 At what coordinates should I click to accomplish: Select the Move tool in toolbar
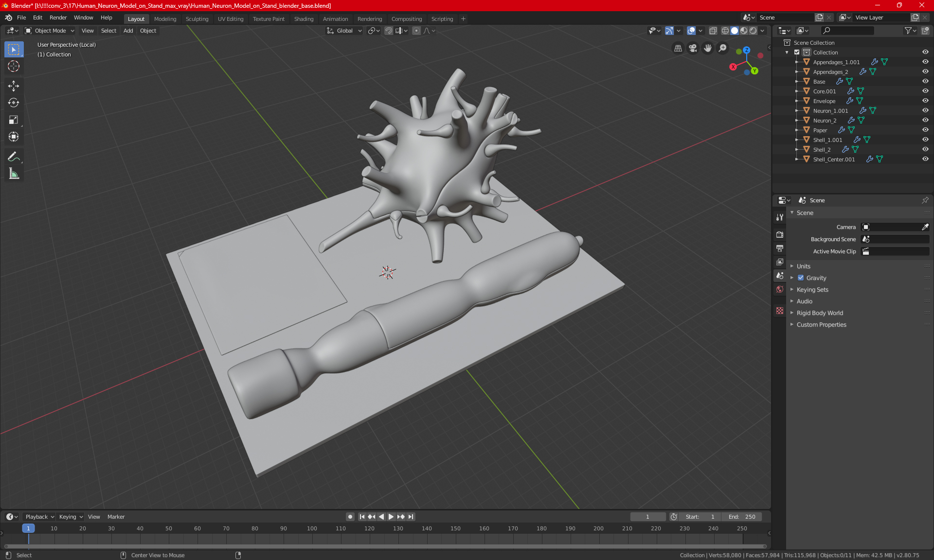click(x=13, y=86)
